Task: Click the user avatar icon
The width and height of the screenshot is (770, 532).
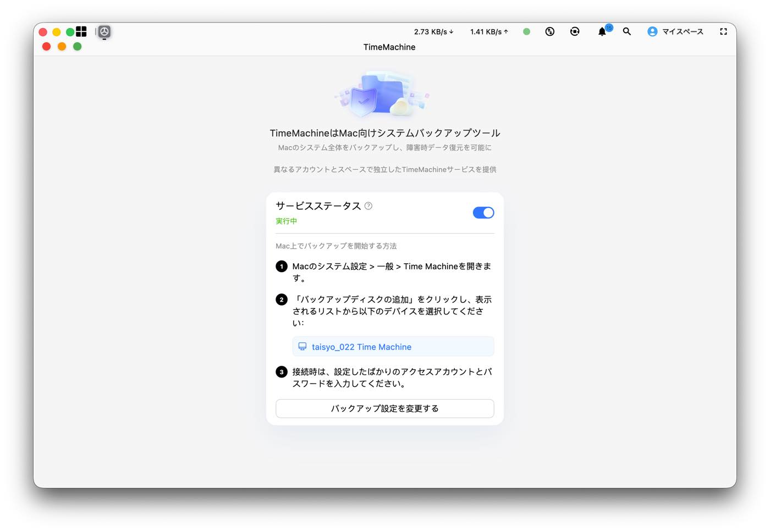Action: 652,32
